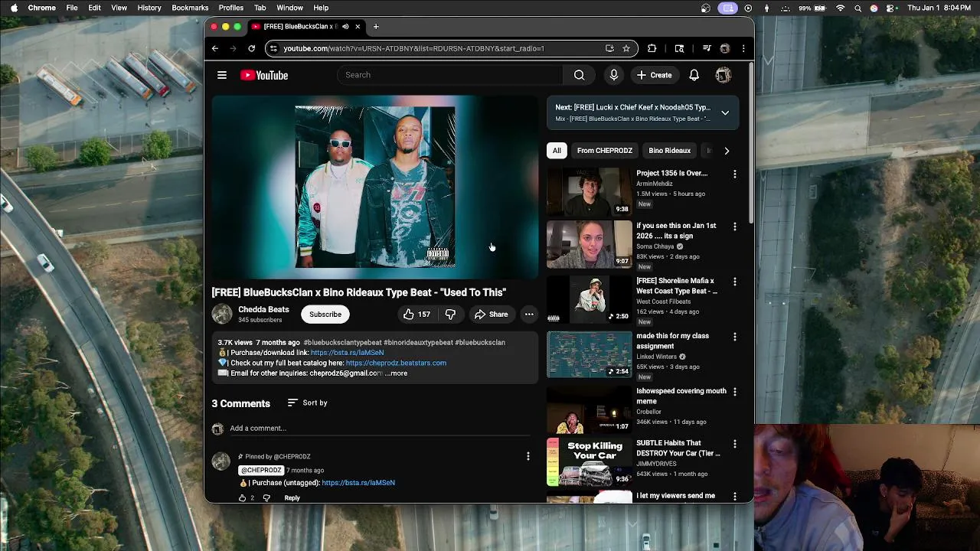980x551 pixels.
Task: Open the bsta.rs link in the pinned comment
Action: [x=358, y=483]
